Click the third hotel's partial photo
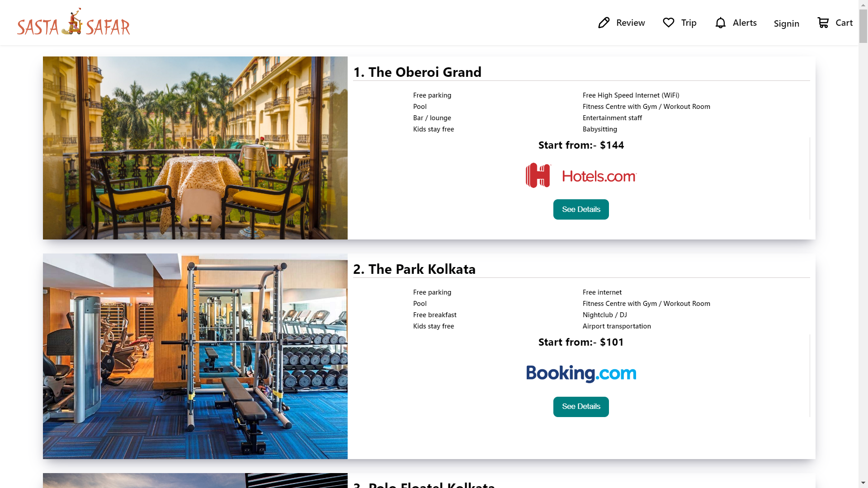Screen dimensions: 868x488 [x=195, y=480]
